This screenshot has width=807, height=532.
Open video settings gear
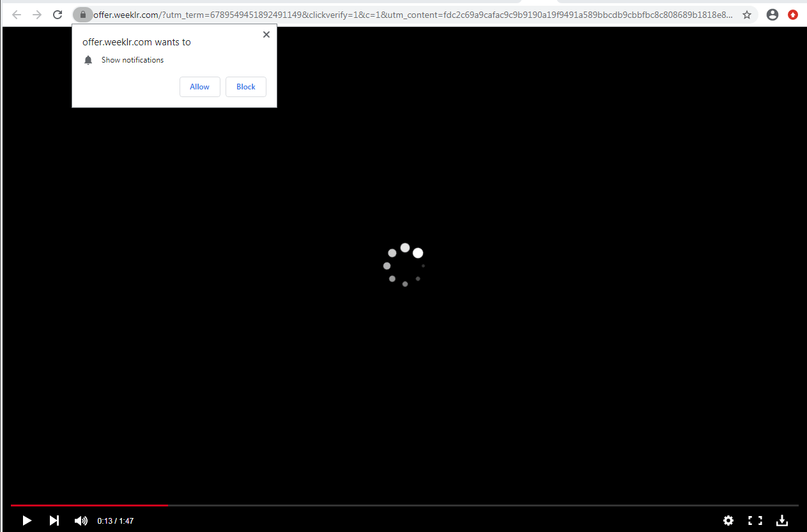(x=728, y=521)
